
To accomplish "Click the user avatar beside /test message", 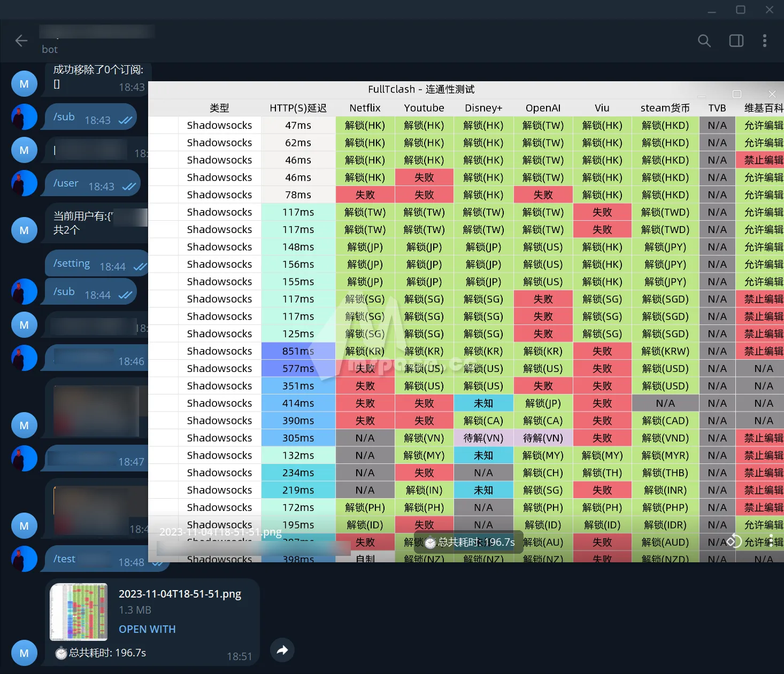I will click(x=24, y=559).
